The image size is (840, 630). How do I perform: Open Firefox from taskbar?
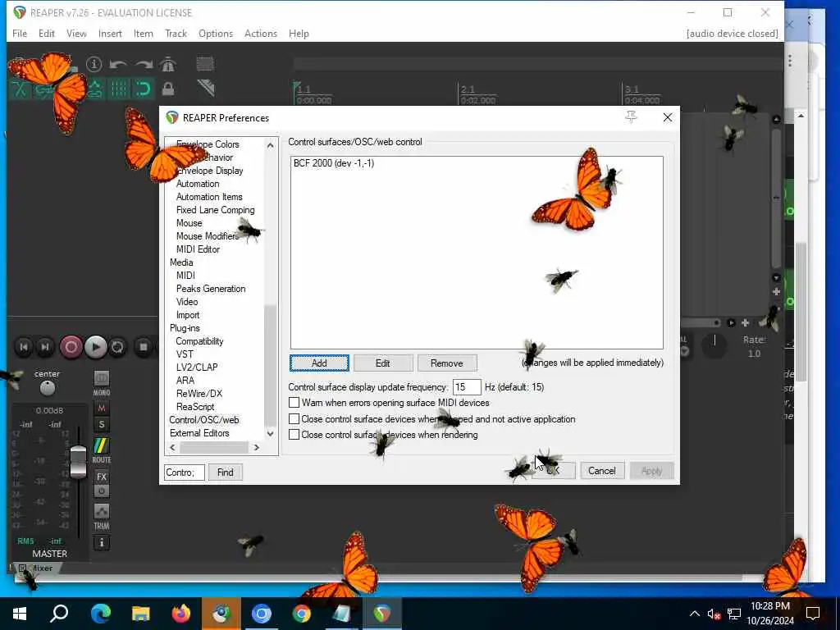[181, 614]
